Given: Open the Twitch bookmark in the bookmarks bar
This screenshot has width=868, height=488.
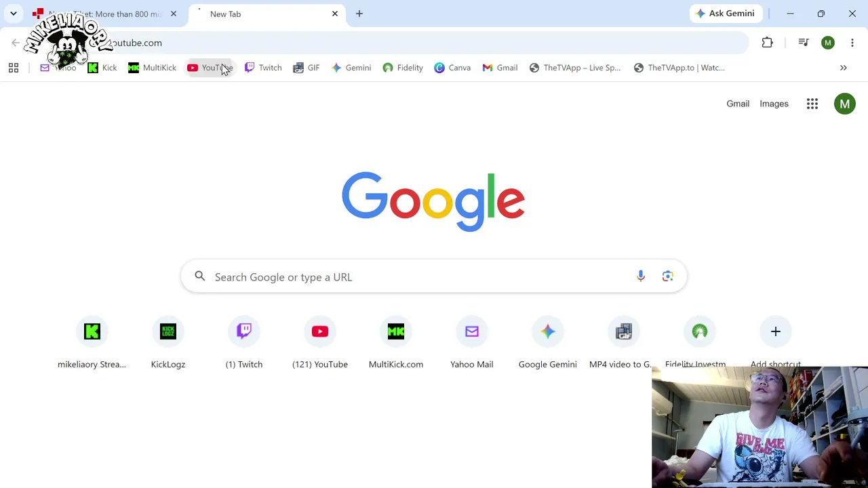Looking at the screenshot, I should coord(263,68).
